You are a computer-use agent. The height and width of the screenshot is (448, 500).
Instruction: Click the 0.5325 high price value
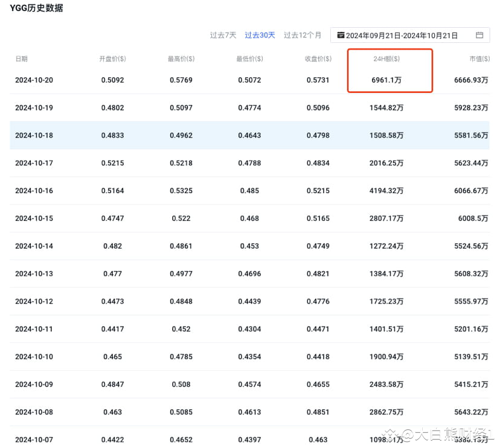(x=181, y=191)
